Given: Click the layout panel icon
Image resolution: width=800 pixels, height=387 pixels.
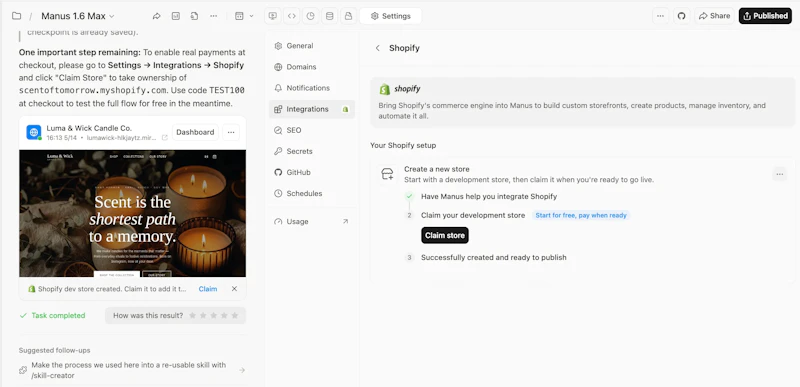Looking at the screenshot, I should point(239,16).
